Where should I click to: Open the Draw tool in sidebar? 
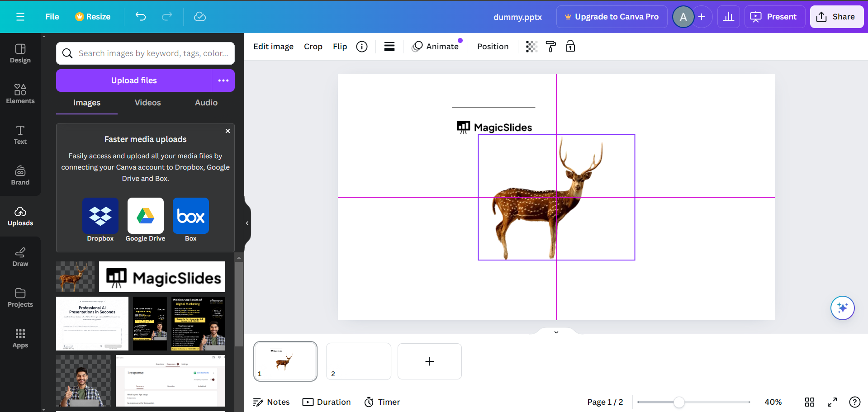(x=20, y=256)
